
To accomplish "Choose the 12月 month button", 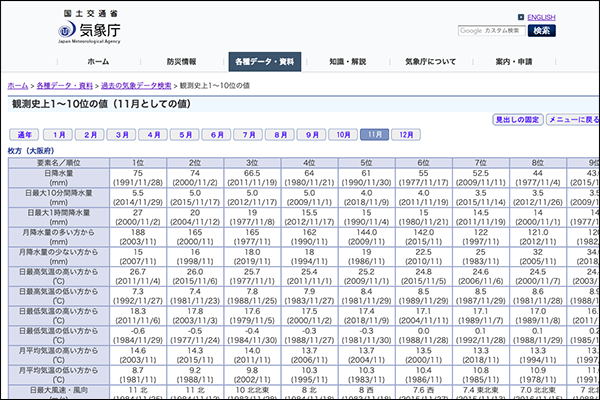I will pos(405,134).
